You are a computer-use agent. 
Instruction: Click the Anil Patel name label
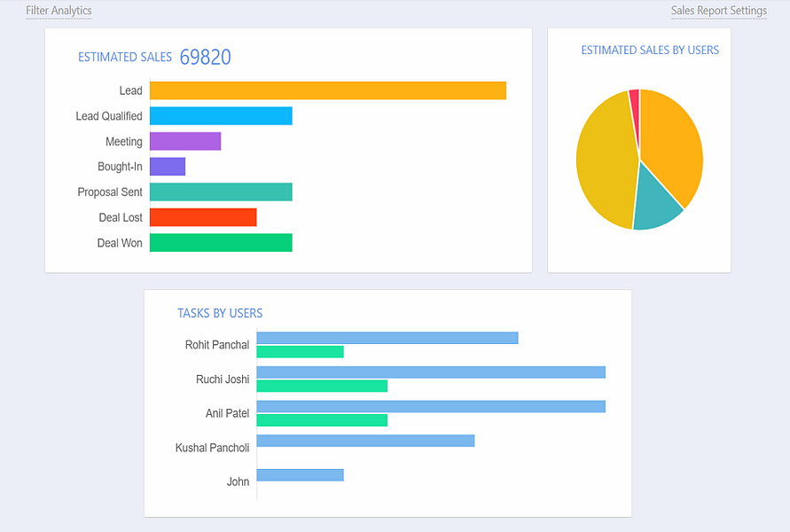(227, 413)
